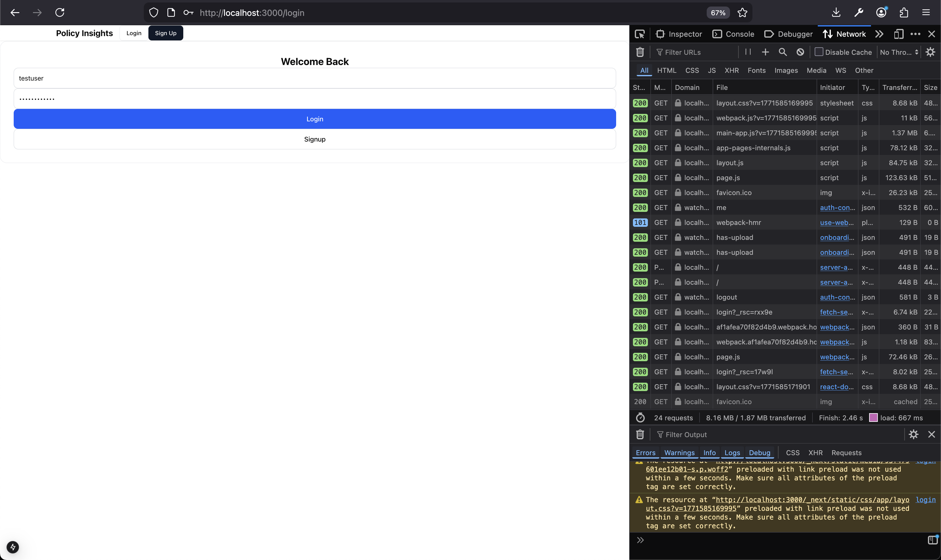Open the 67% zoom level indicator
This screenshot has width=941, height=560.
click(x=718, y=13)
